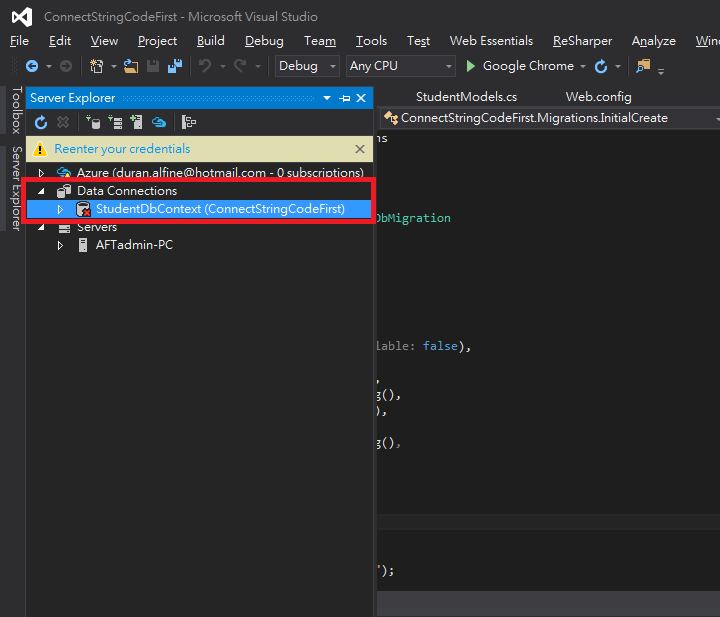Select the Azure account tree item
Screen dimensions: 720x617
pos(220,173)
